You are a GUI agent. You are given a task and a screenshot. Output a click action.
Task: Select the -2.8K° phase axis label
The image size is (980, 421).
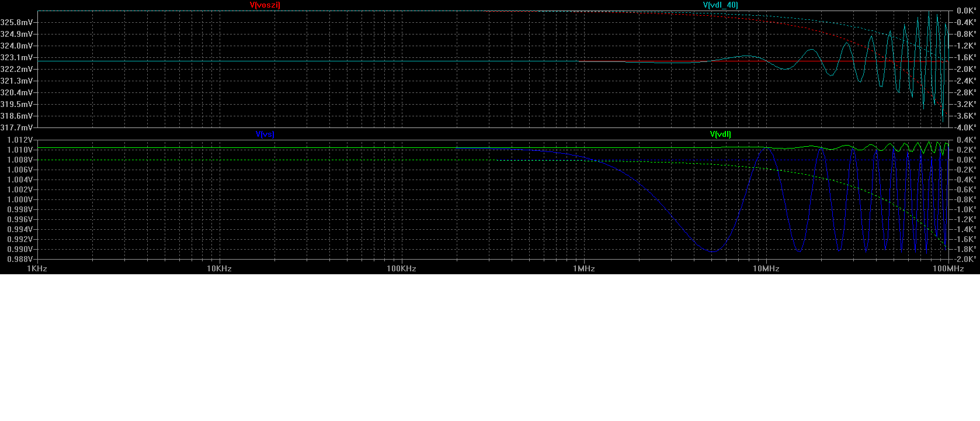coord(966,92)
